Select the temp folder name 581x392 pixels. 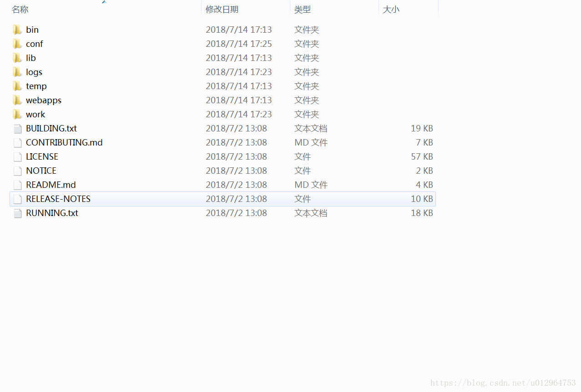36,86
